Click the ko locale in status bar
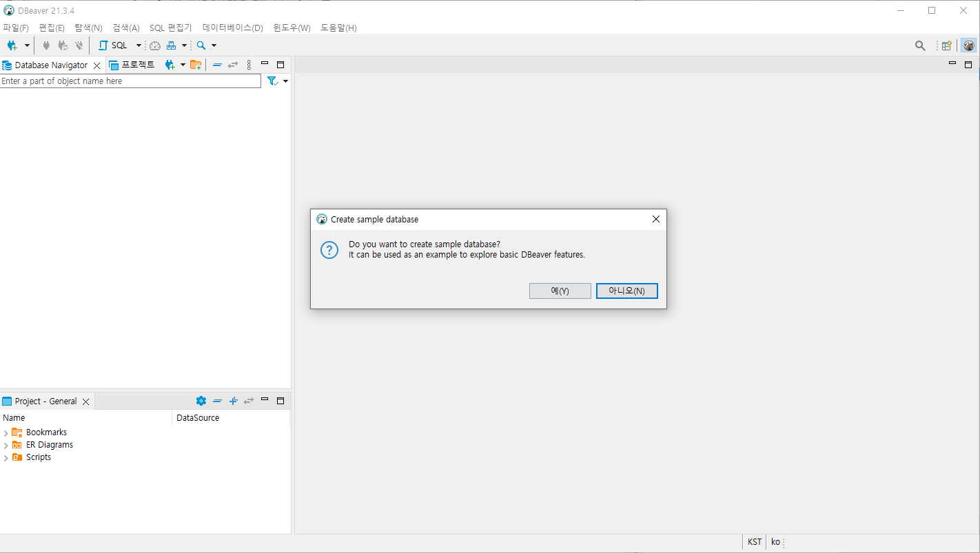This screenshot has width=980, height=553. tap(775, 542)
